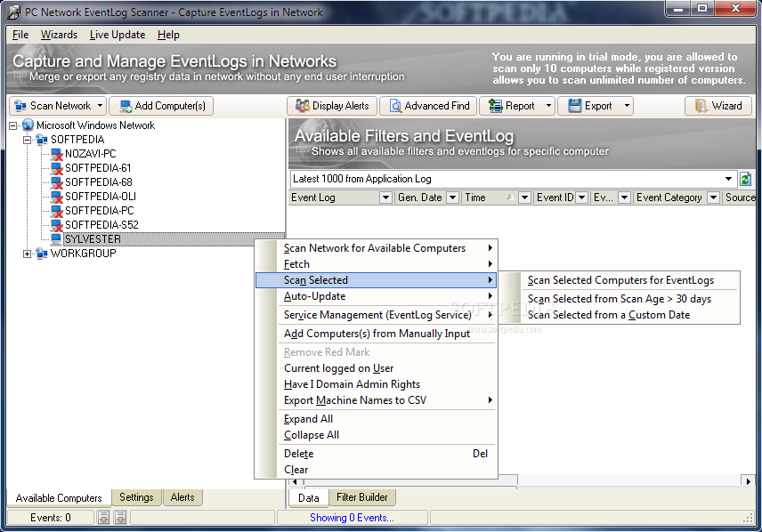Click Add Computer(s) toolbar button
The height and width of the screenshot is (532, 762).
pyautogui.click(x=161, y=106)
